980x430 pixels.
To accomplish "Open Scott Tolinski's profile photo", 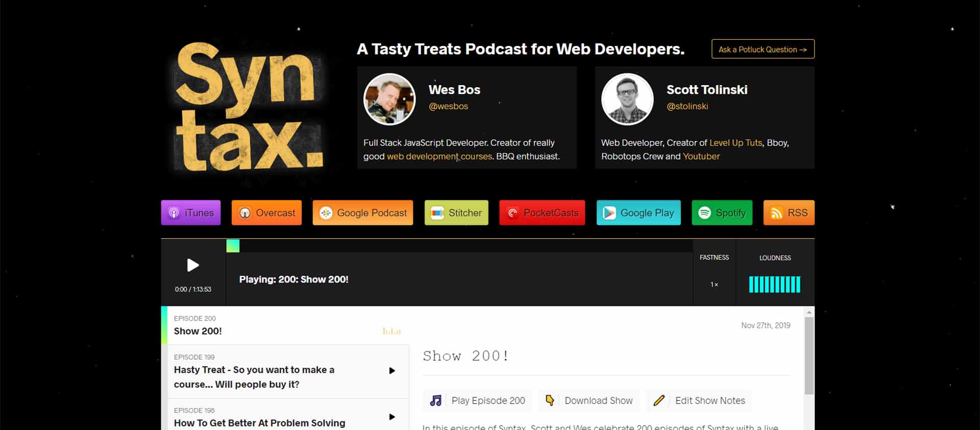I will point(627,99).
